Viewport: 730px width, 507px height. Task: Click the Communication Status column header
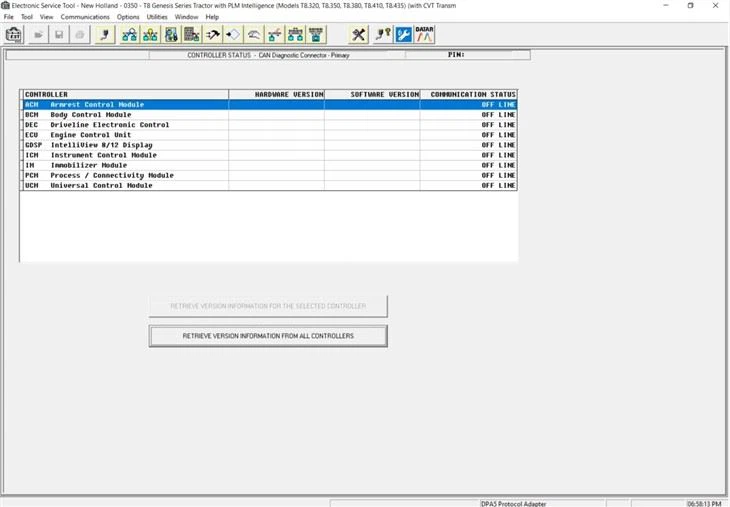469,95
